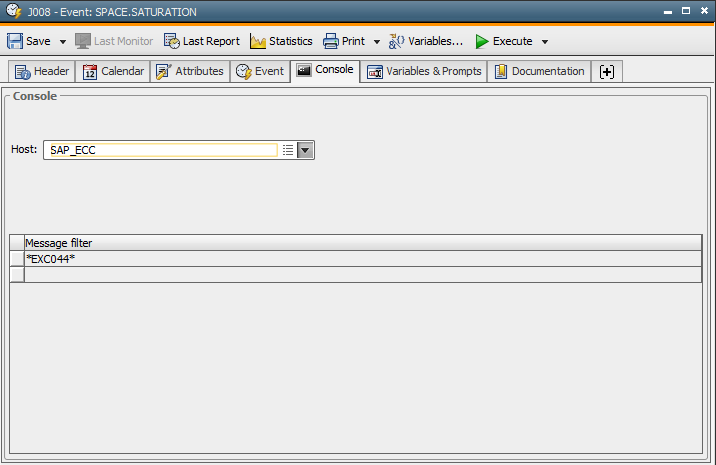
Task: Switch to the Header tab
Action: pos(42,71)
